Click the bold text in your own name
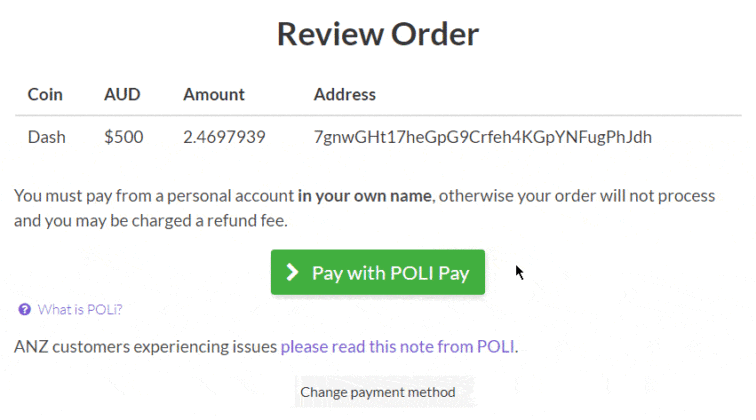This screenshot has width=756, height=420. coord(365,196)
